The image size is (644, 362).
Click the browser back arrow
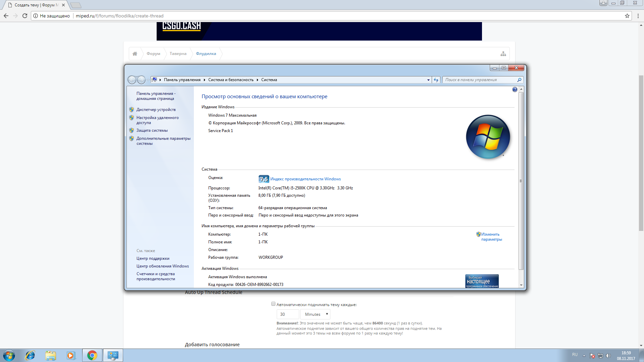point(6,16)
